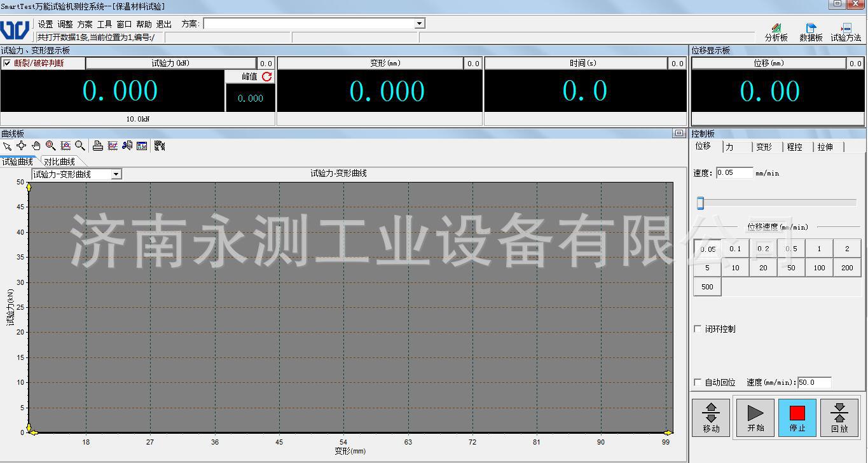868x463 pixels.
Task: Switch to the 程控 control tab
Action: click(794, 147)
